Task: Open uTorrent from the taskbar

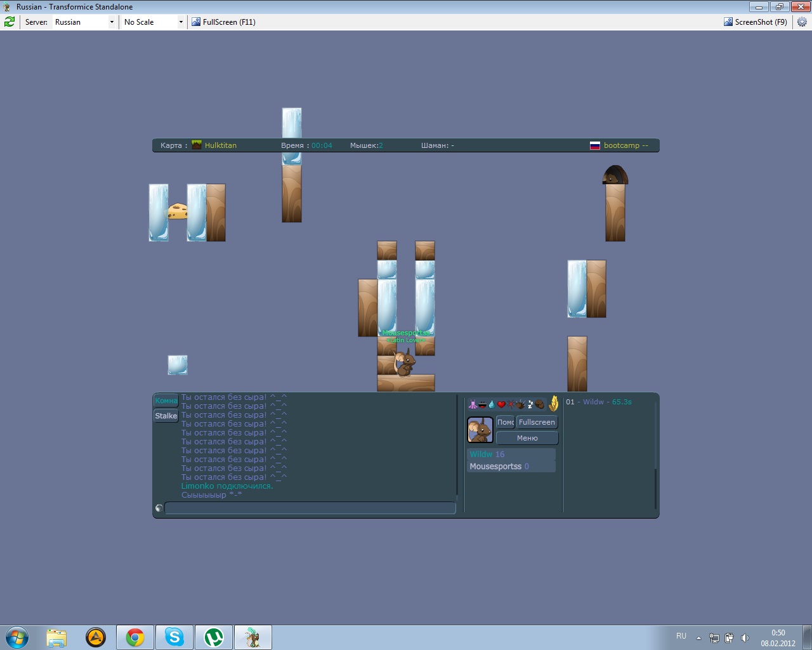Action: tap(214, 637)
